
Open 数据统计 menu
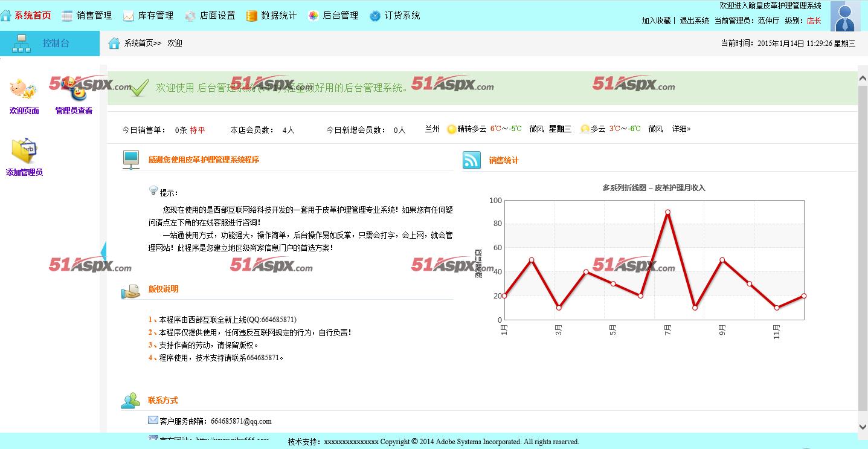click(x=279, y=16)
